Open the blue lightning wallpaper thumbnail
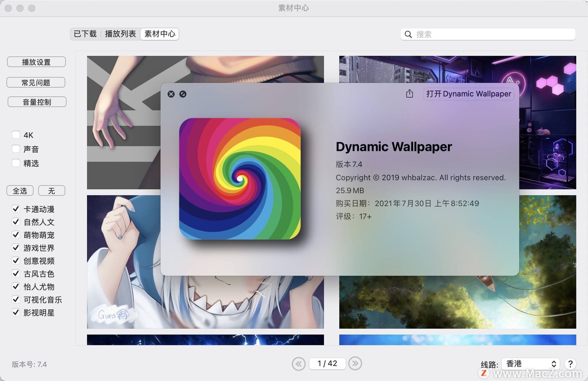Image resolution: width=588 pixels, height=381 pixels. pyautogui.click(x=205, y=340)
